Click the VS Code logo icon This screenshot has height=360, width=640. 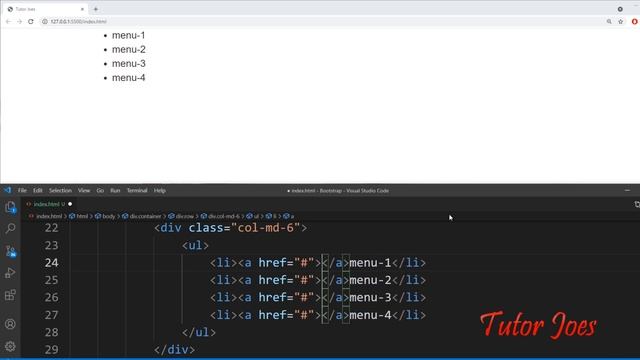pos(8,190)
